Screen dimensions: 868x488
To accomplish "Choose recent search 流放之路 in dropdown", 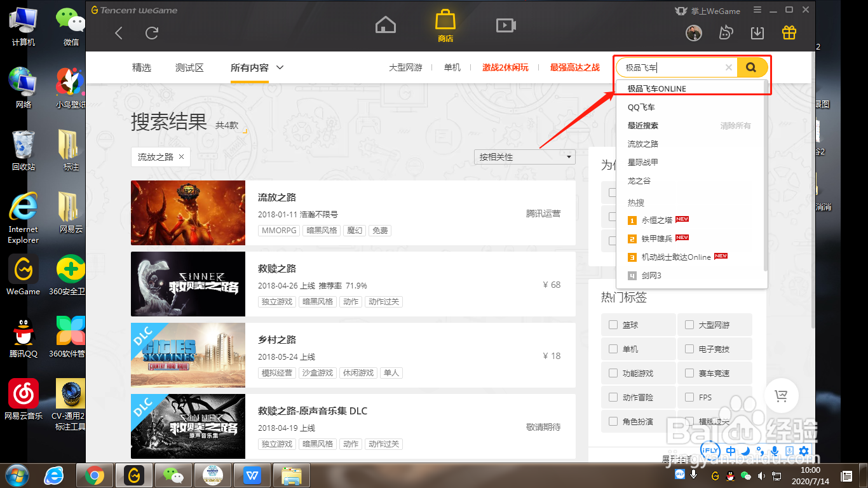I will (x=643, y=144).
